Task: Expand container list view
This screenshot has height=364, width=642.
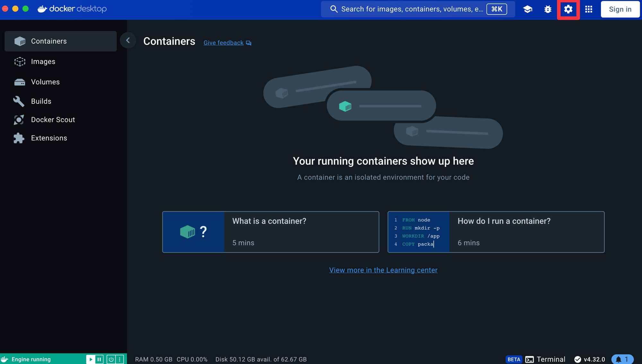Action: (128, 40)
